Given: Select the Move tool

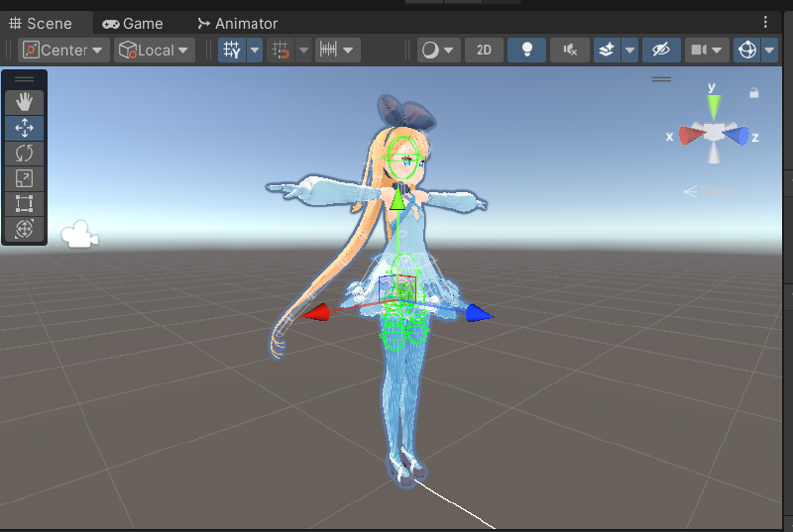Looking at the screenshot, I should (x=25, y=127).
